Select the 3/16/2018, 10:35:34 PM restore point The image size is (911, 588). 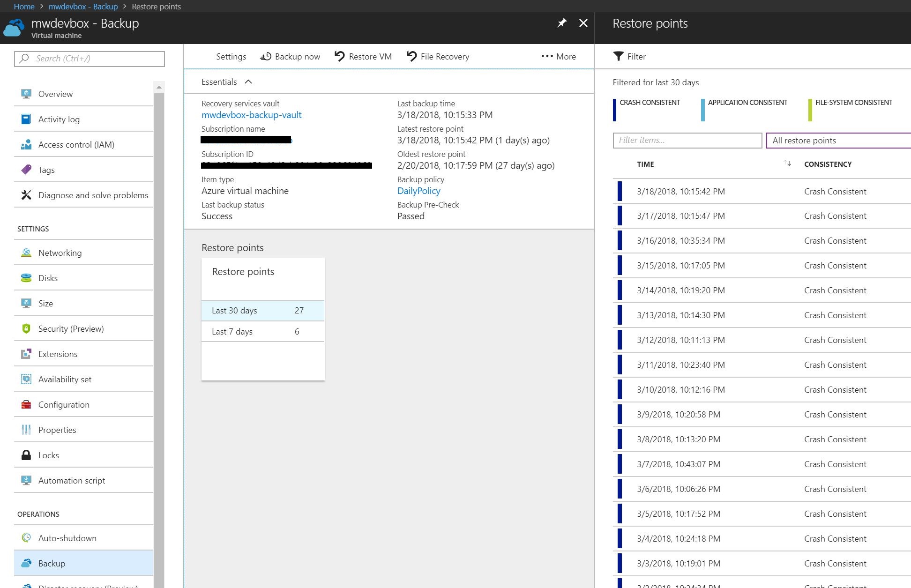pos(762,241)
